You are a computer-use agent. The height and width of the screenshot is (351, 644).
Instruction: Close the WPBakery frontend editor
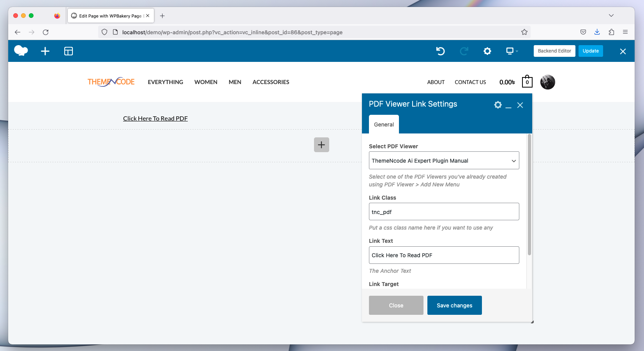[623, 51]
